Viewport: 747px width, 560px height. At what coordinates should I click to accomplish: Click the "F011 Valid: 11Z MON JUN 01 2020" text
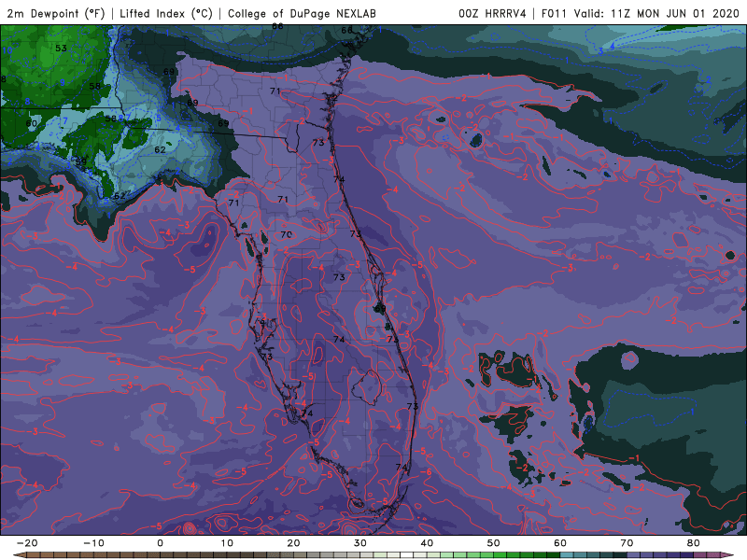pyautogui.click(x=641, y=13)
